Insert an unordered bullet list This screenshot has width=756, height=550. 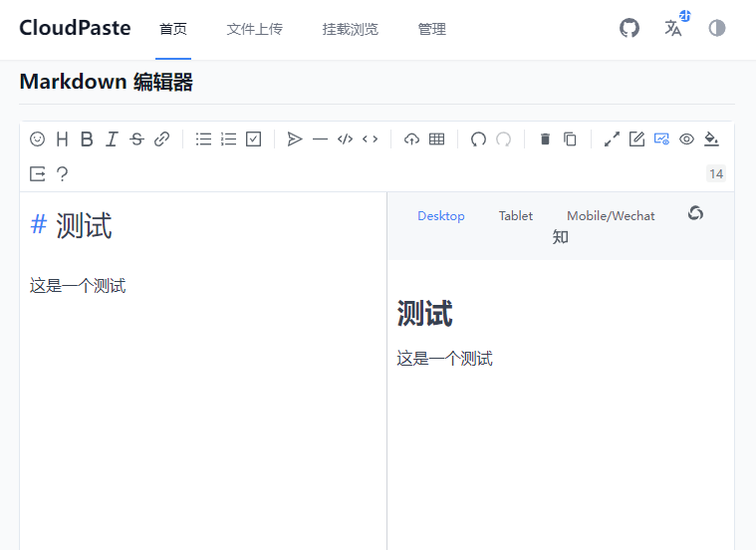pyautogui.click(x=203, y=139)
